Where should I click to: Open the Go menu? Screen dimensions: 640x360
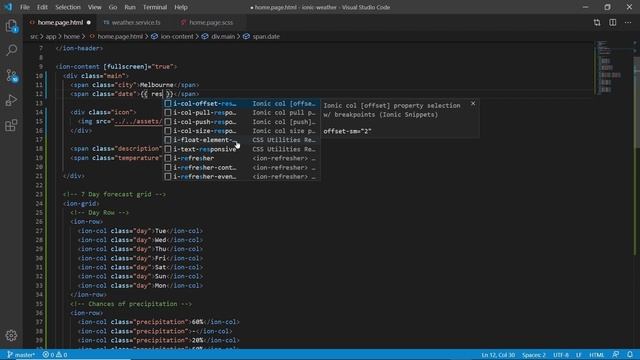pos(113,7)
